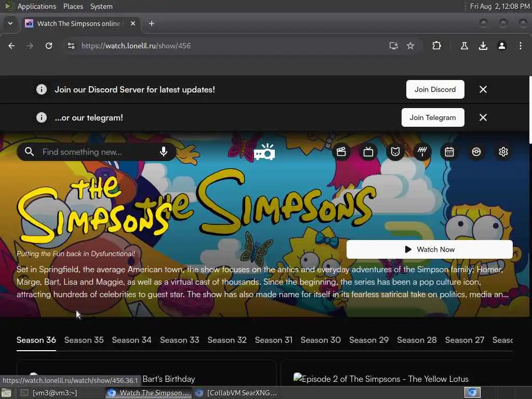Viewport: 532px width, 399px height.
Task: Open the Chrome Labs flask icon
Action: (x=464, y=46)
